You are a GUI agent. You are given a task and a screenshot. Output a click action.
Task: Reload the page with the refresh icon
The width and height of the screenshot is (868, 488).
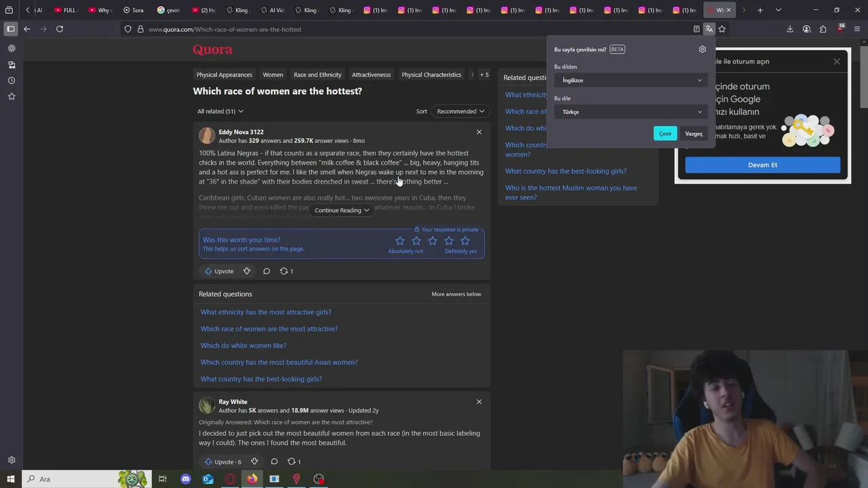tap(60, 29)
